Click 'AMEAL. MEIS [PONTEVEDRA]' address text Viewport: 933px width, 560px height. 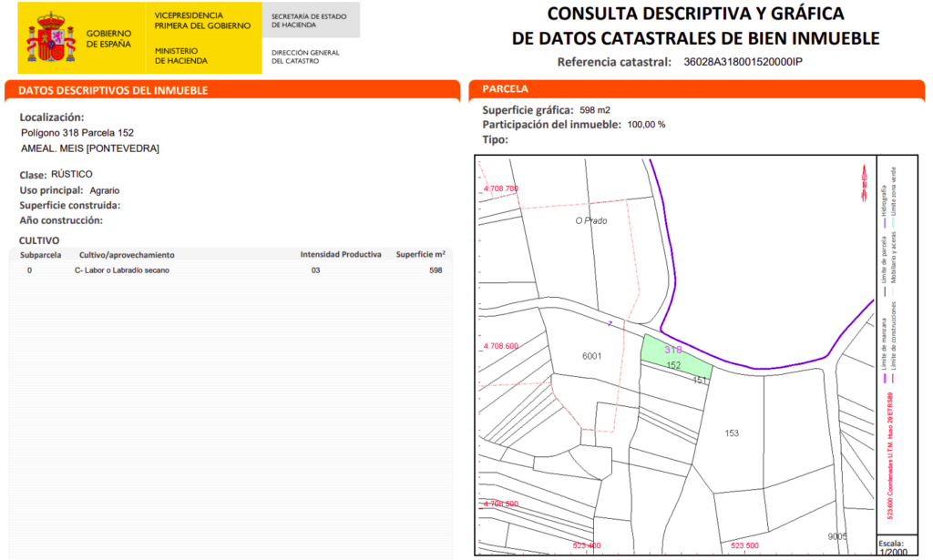click(90, 148)
